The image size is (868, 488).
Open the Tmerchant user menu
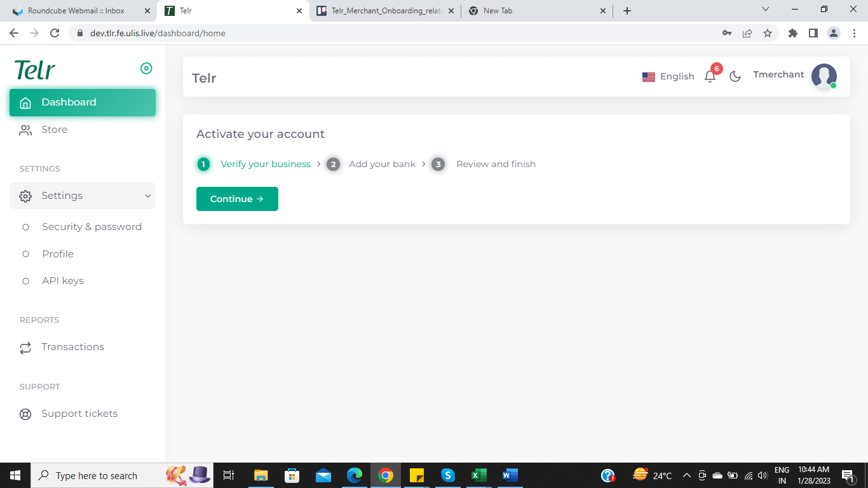click(x=778, y=75)
